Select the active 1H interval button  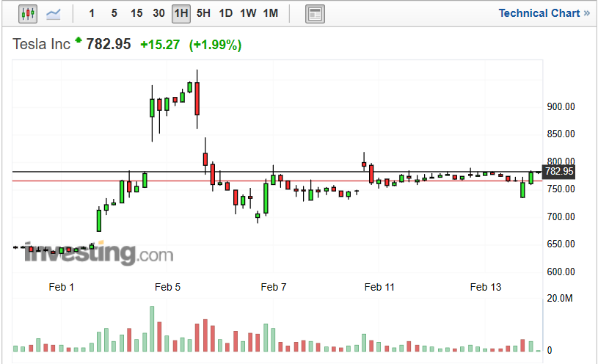pos(181,13)
